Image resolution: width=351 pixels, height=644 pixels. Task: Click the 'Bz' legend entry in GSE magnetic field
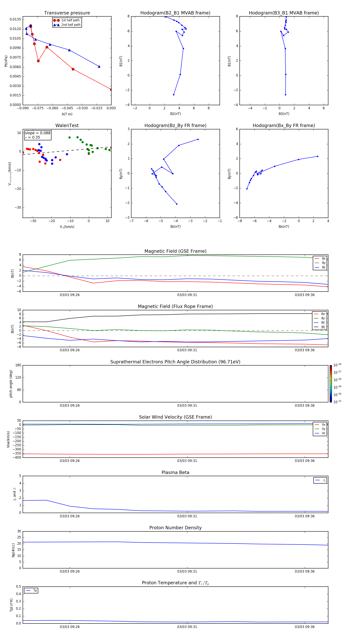[320, 268]
